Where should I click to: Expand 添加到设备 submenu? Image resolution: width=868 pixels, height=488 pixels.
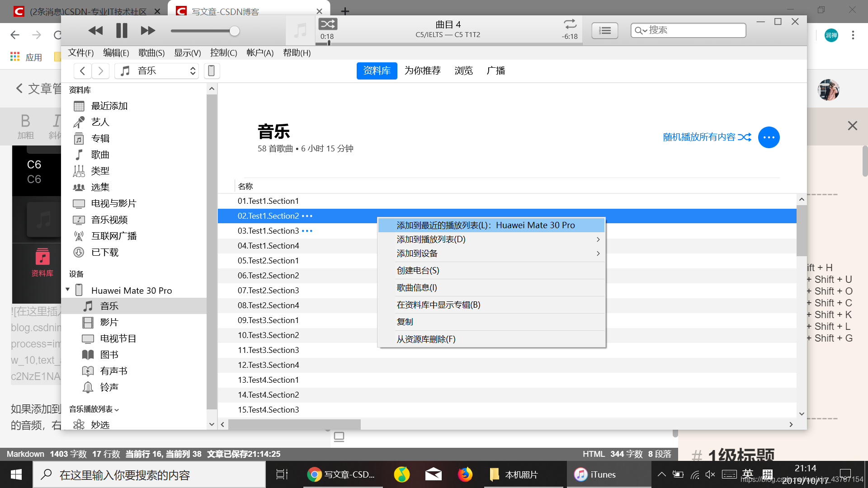[x=491, y=253]
